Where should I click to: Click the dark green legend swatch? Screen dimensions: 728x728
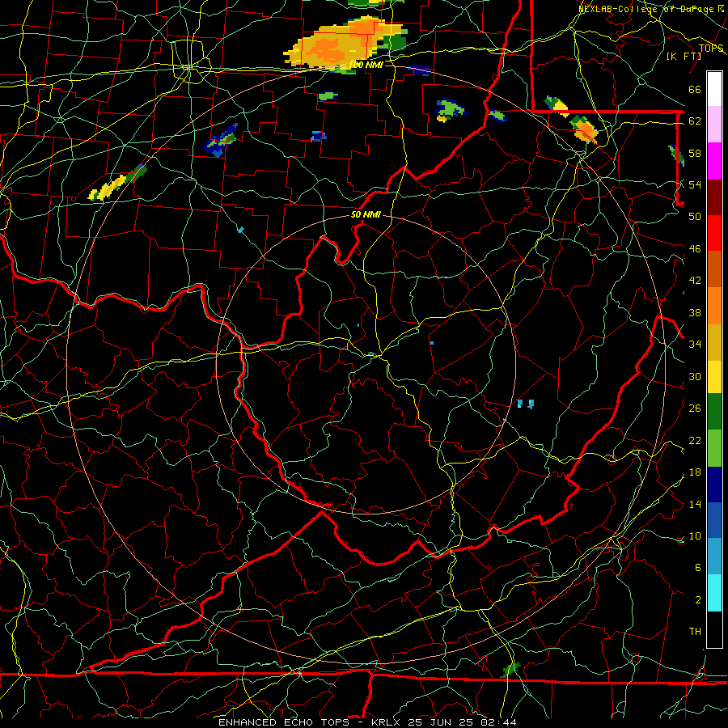(x=714, y=412)
